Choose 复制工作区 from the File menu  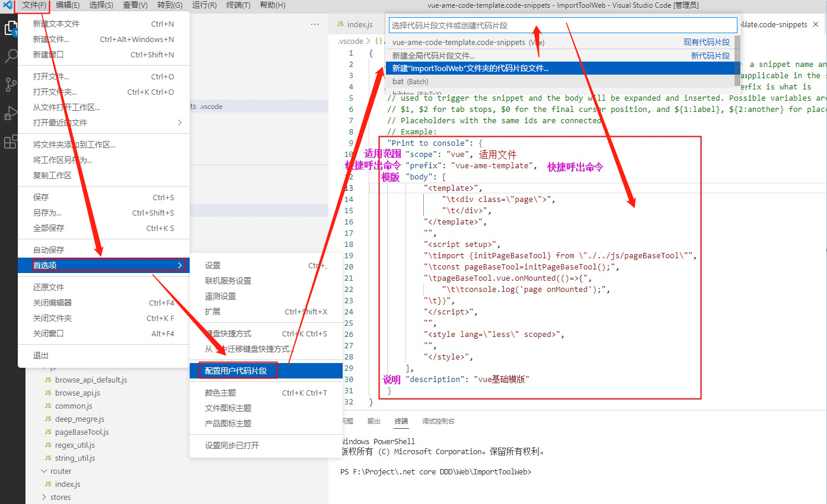[104, 176]
